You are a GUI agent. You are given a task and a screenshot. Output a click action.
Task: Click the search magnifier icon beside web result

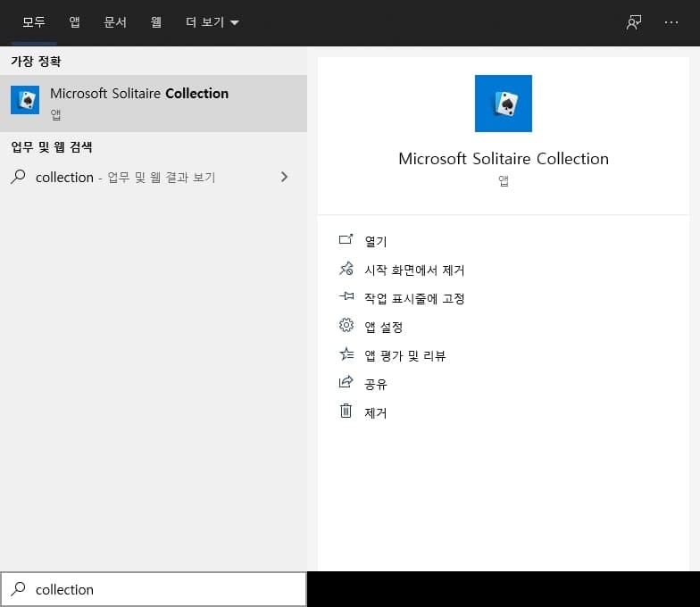(x=18, y=177)
